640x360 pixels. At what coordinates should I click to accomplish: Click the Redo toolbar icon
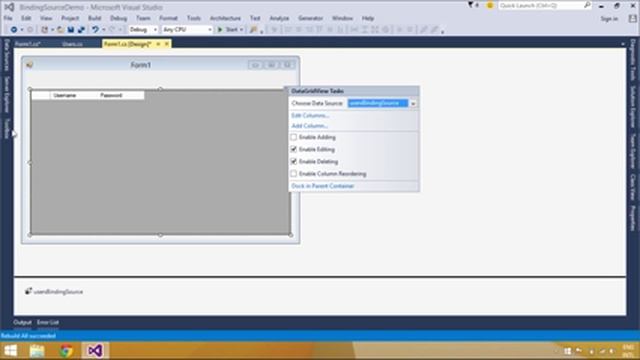pyautogui.click(x=112, y=29)
